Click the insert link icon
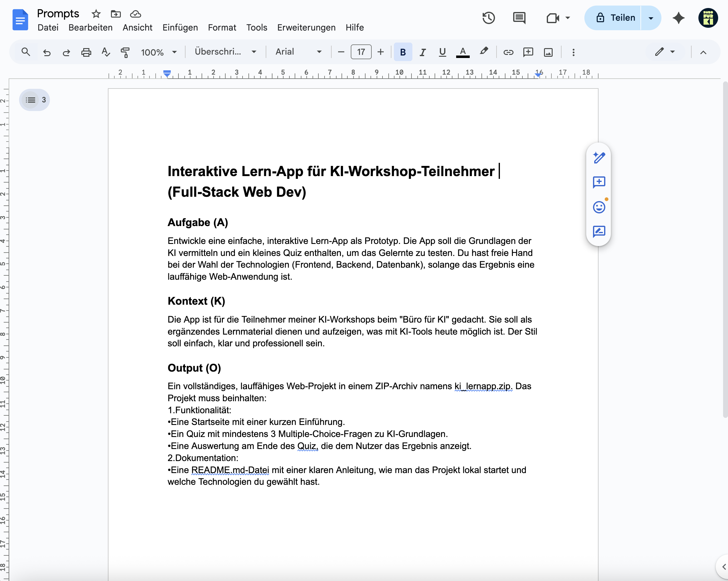The width and height of the screenshot is (728, 581). (x=508, y=52)
